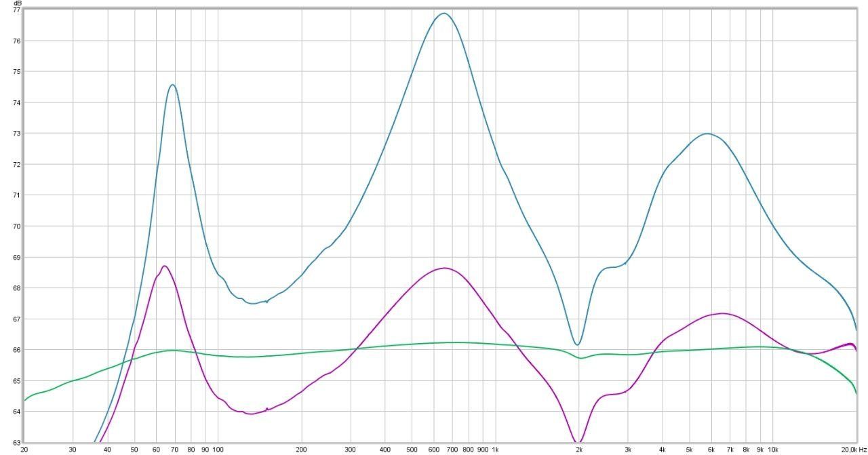Pick the 80 label on the frequency axis
Screen dimensions: 868x455
[x=191, y=450]
